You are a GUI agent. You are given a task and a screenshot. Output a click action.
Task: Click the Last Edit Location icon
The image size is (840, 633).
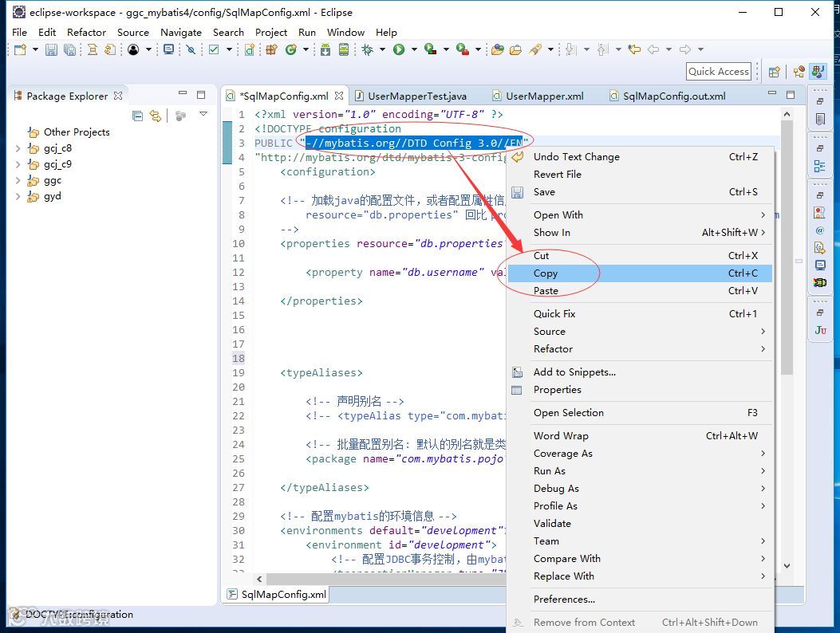634,49
